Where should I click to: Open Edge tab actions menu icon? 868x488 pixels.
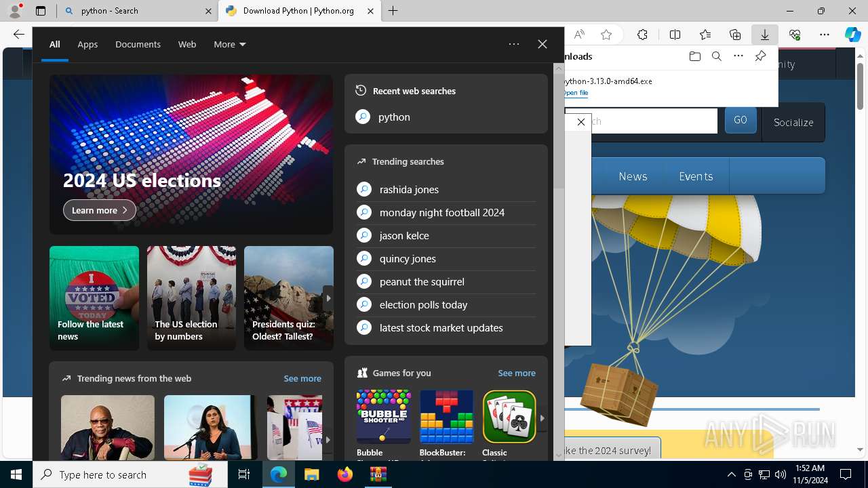pos(41,11)
